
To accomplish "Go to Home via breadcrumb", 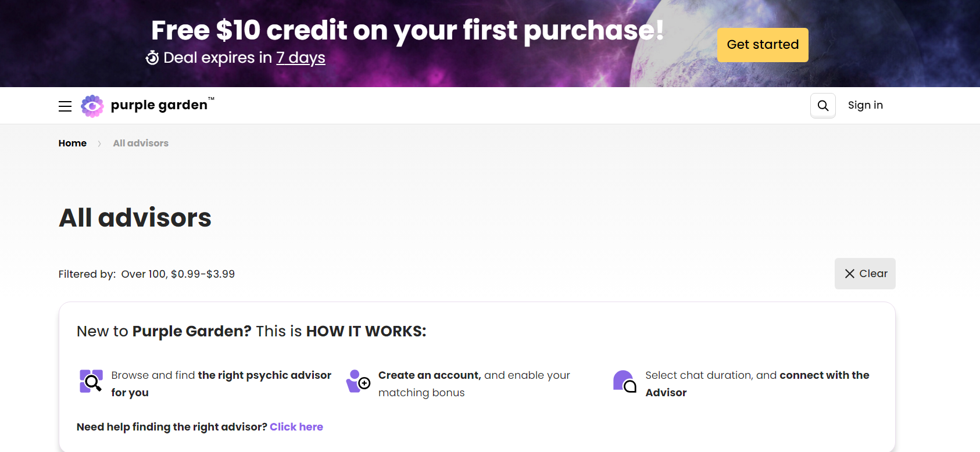I will [x=73, y=144].
